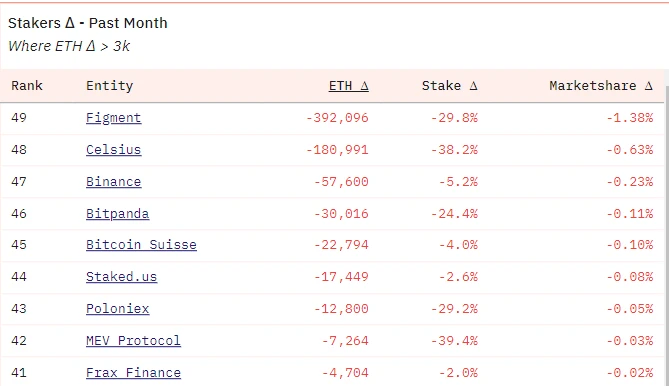Click the rank 42 cell

(19, 341)
